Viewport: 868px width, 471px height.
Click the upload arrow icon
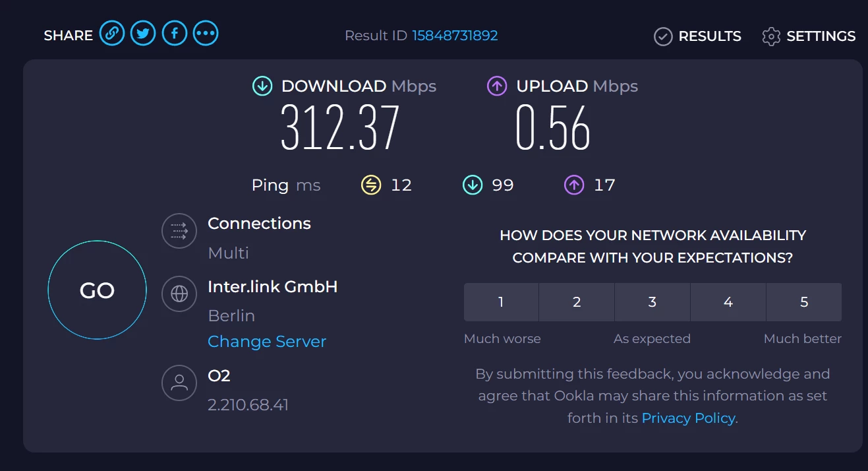(x=497, y=86)
